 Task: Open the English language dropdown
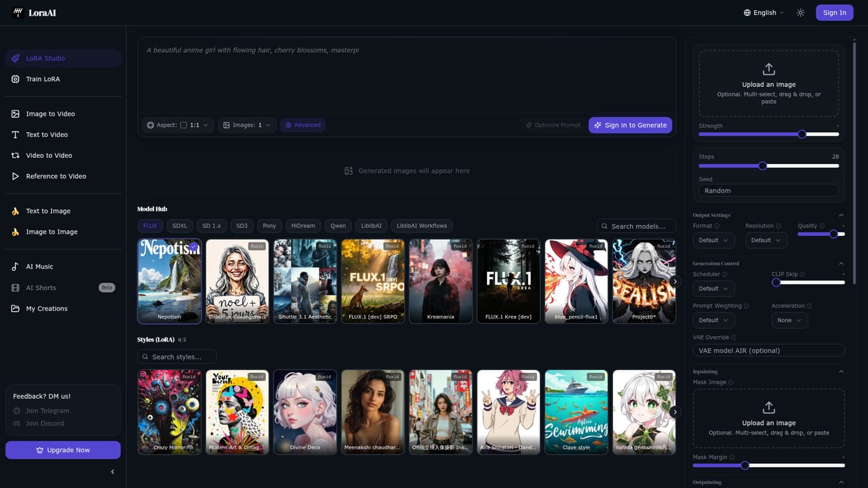click(764, 12)
